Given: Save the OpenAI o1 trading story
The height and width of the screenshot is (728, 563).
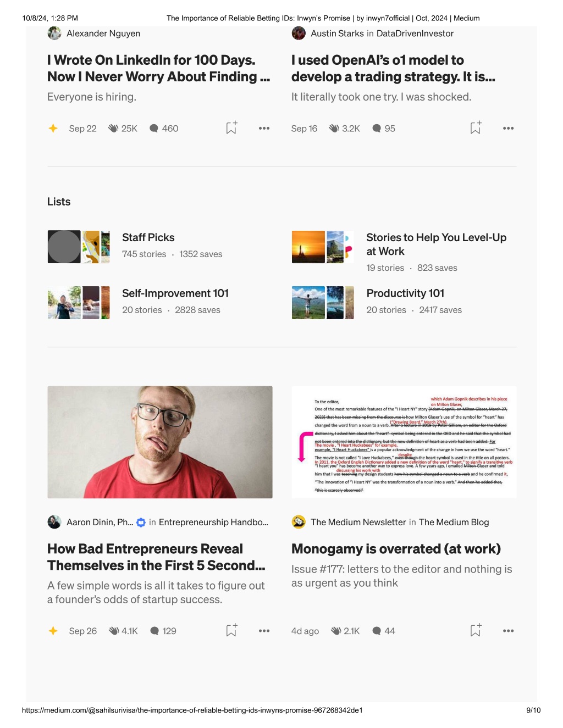Looking at the screenshot, I should (476, 127).
